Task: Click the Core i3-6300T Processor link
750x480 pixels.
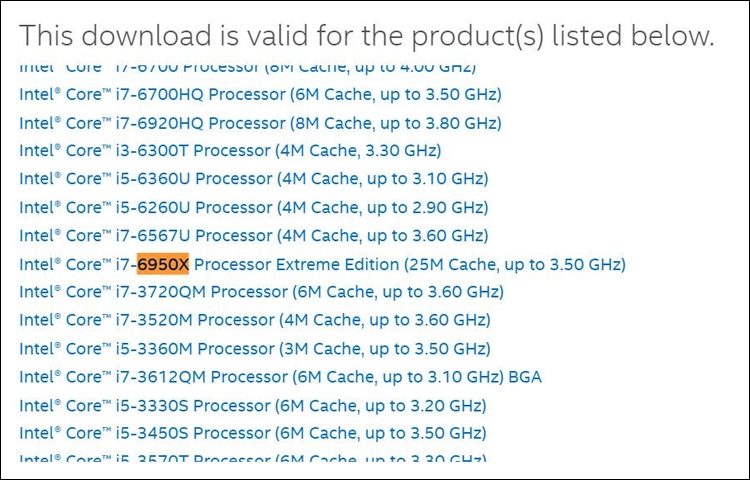Action: click(230, 151)
